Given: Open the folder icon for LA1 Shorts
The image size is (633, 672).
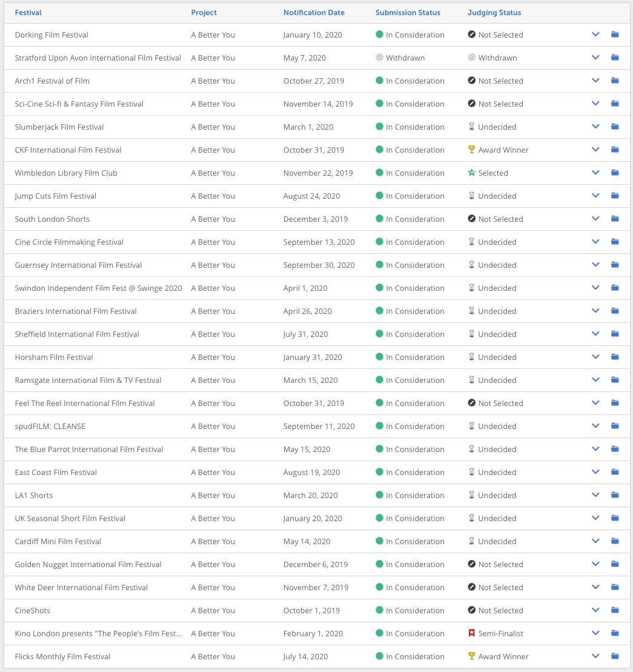Looking at the screenshot, I should coord(615,495).
